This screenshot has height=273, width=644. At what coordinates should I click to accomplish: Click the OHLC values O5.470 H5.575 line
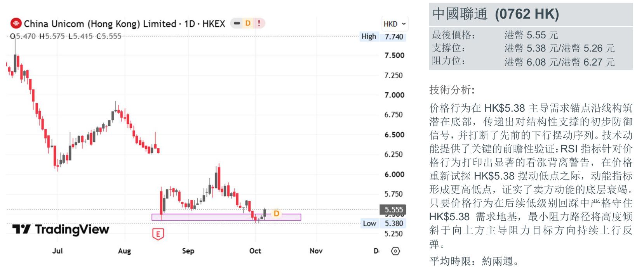tap(66, 36)
